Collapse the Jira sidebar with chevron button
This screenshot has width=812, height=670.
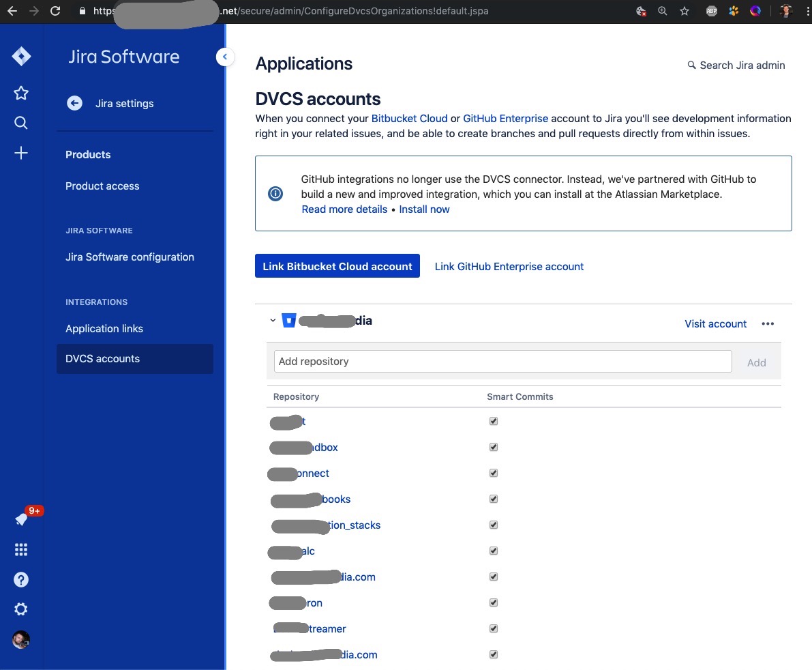pos(225,57)
